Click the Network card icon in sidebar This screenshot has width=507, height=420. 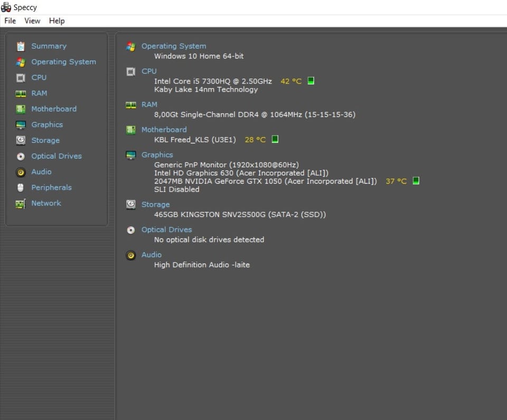21,204
